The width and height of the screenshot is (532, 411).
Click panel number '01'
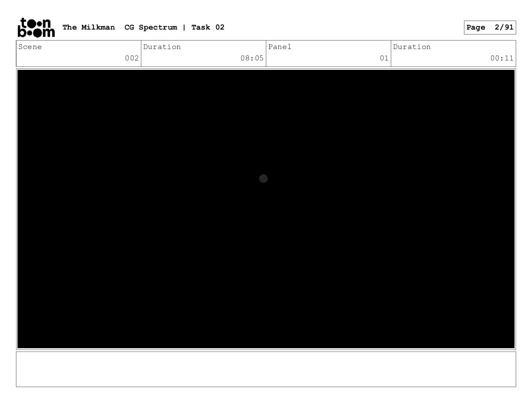[384, 58]
